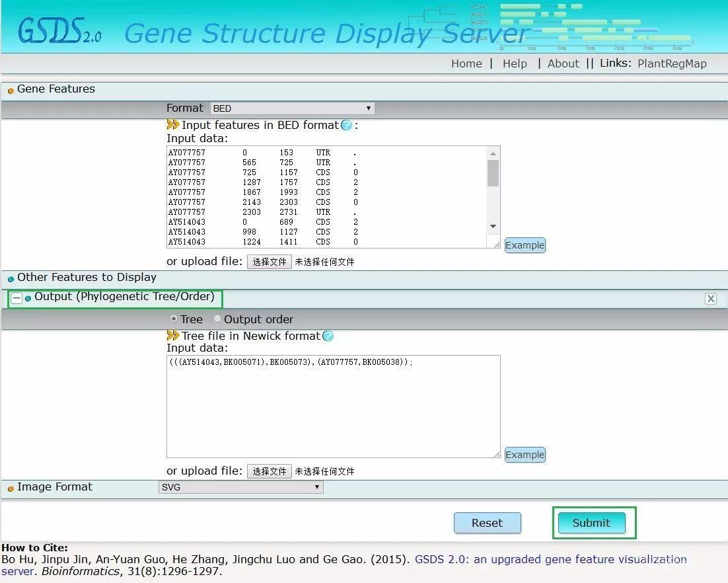Click row AY514043 998 1127 CDS
The image size is (728, 583).
pyautogui.click(x=263, y=232)
